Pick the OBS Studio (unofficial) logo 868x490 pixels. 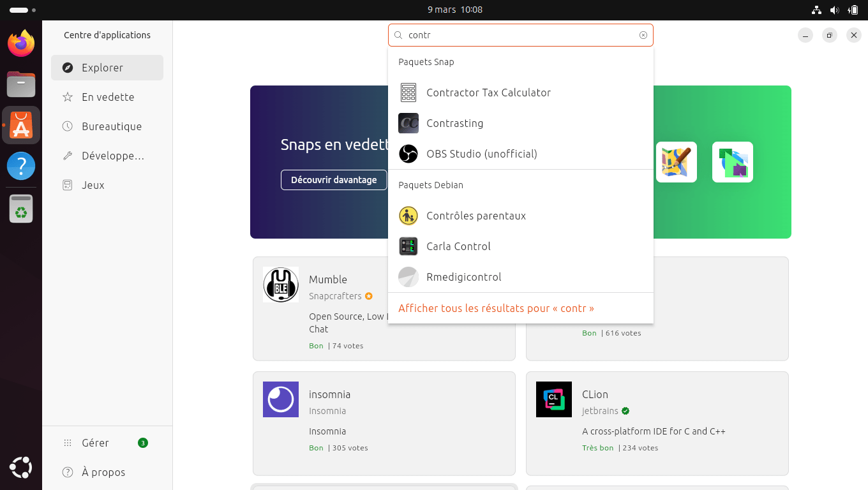(408, 154)
